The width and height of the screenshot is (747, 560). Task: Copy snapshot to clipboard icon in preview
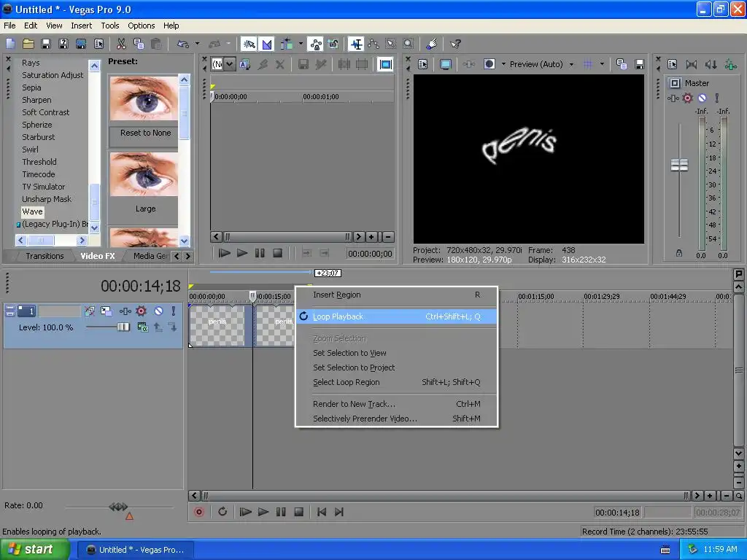point(622,64)
